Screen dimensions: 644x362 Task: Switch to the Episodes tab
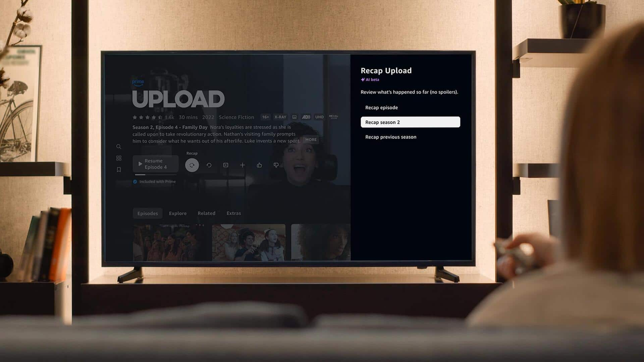pyautogui.click(x=148, y=213)
